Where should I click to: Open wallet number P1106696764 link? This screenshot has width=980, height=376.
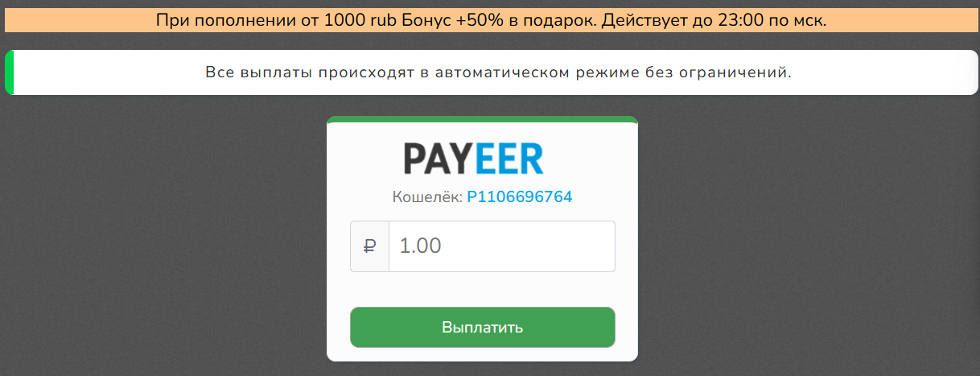click(x=520, y=196)
